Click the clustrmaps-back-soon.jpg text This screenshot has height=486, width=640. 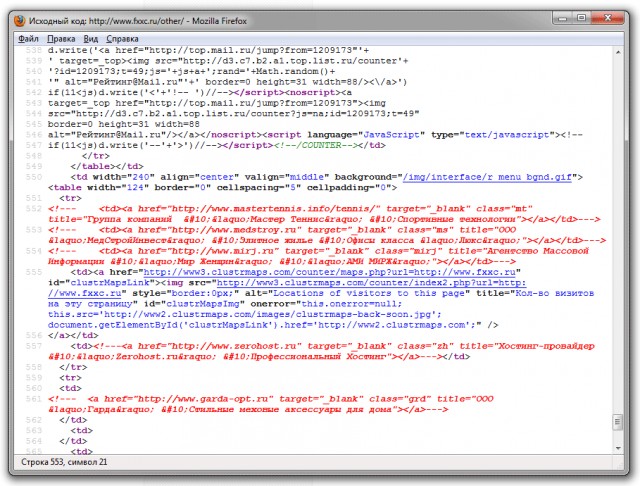[367, 315]
